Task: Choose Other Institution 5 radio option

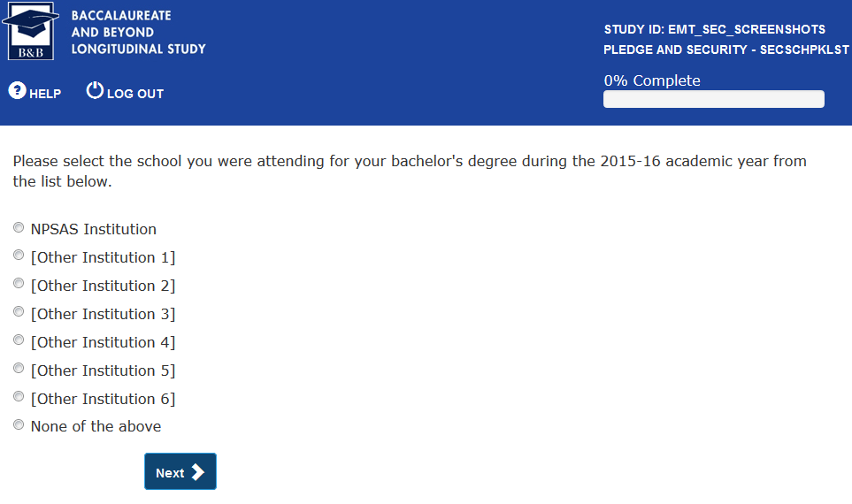Action: click(x=19, y=370)
